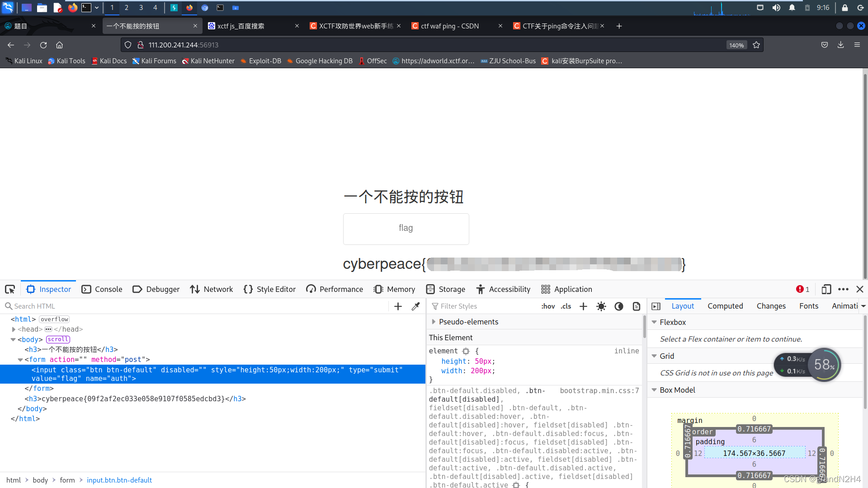This screenshot has width=868, height=488.
Task: Toggle print media simulation
Action: [x=636, y=306]
